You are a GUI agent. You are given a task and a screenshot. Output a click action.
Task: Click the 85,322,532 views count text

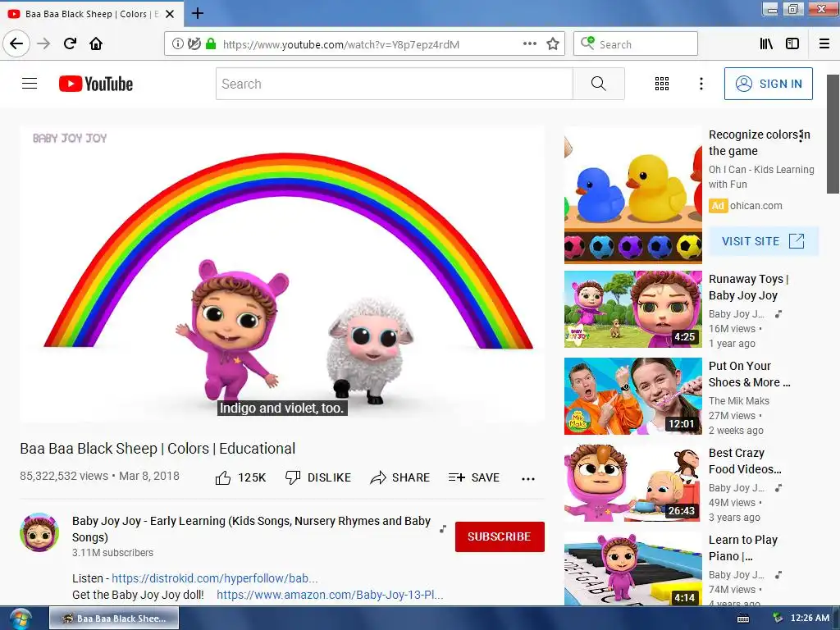(64, 476)
